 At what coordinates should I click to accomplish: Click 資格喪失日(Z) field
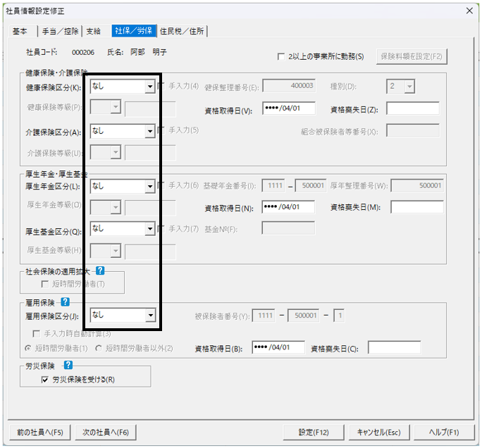coord(413,108)
